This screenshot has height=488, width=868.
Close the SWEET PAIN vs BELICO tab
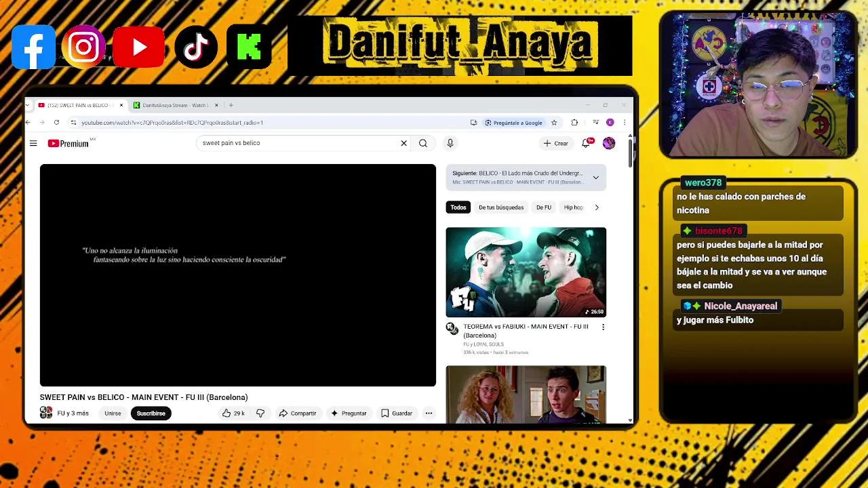tap(121, 105)
